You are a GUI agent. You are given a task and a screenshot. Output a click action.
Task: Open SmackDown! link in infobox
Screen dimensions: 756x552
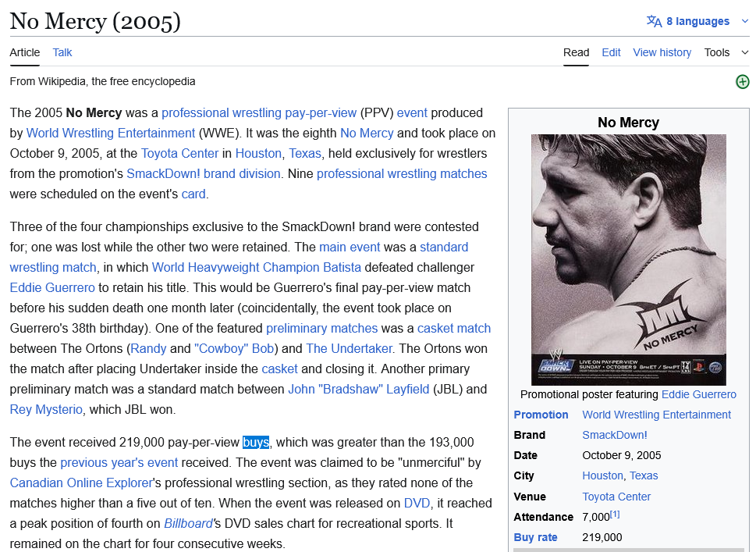614,435
